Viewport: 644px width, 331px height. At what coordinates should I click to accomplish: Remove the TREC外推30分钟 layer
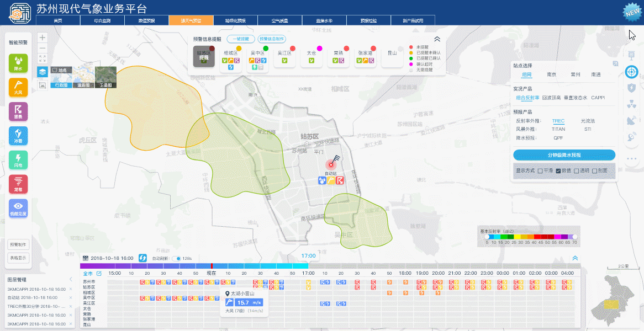pos(71,306)
